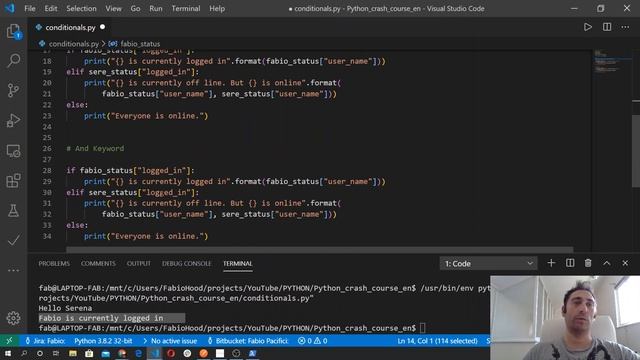
Task: Close conditionals.py tab via unsaved dot
Action: coord(102,27)
